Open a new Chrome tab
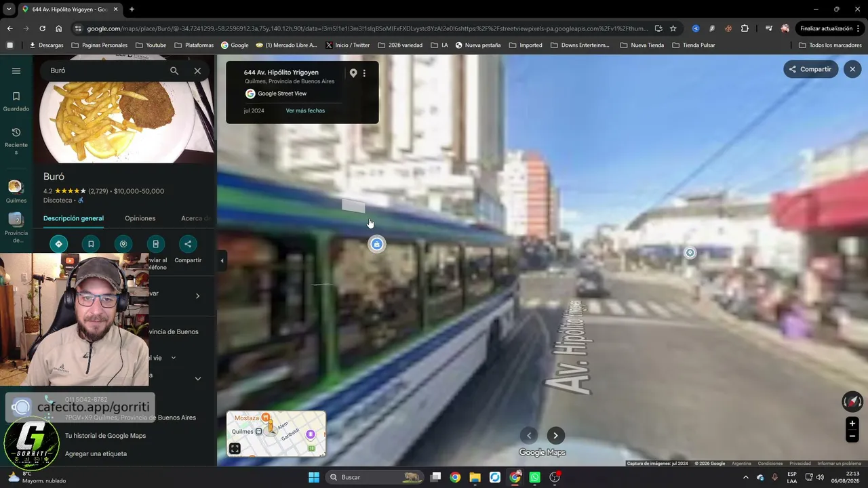The image size is (868, 488). click(132, 9)
